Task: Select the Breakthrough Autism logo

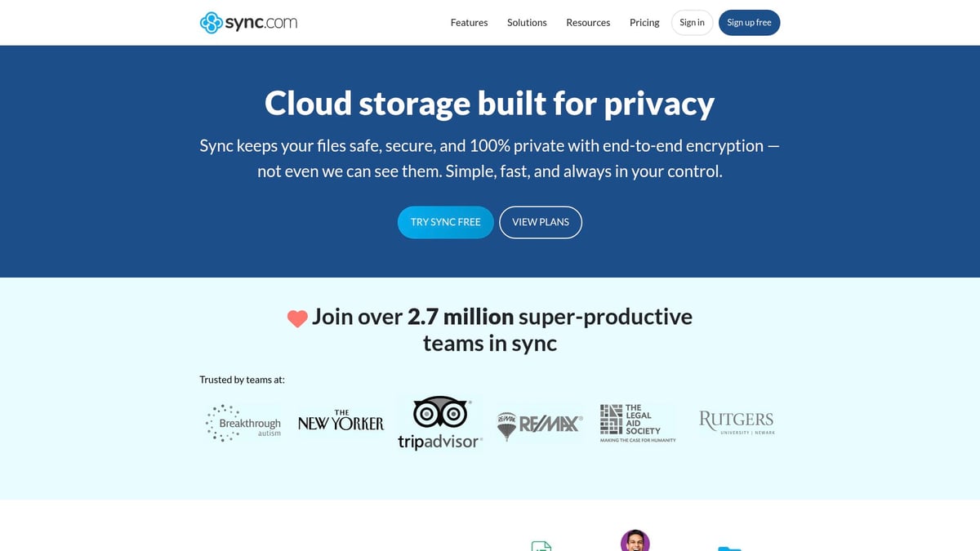Action: 243,422
